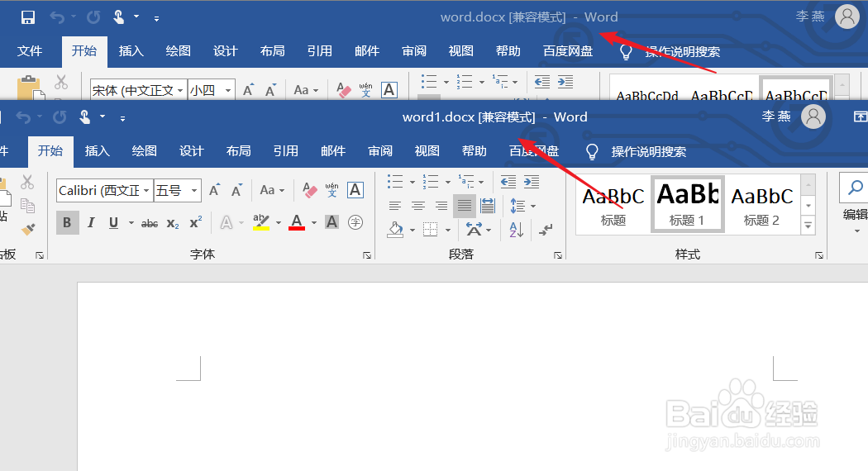Viewport: 868px width, 471px height.
Task: Apply character shading (gray A) in word1.docx
Action: pos(331,222)
